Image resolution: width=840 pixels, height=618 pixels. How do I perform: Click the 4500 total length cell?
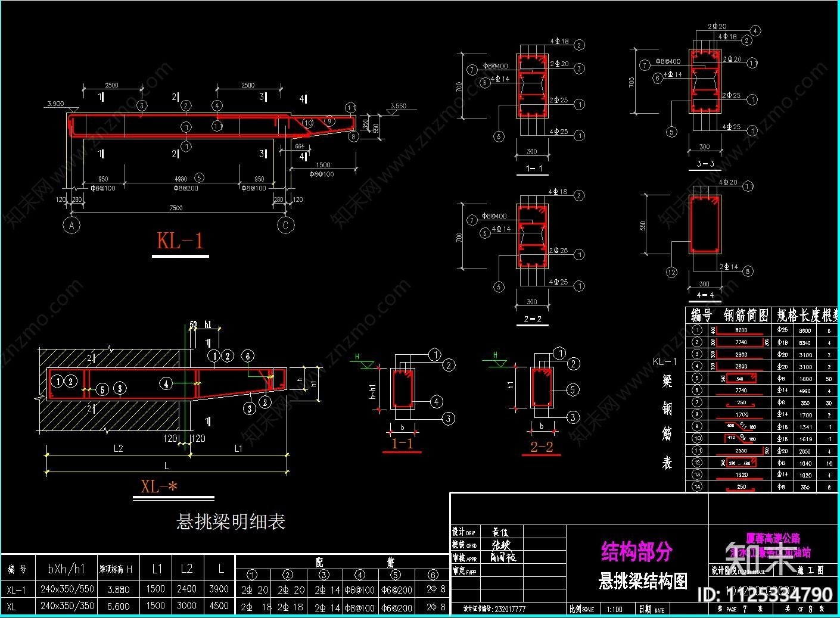point(219,605)
